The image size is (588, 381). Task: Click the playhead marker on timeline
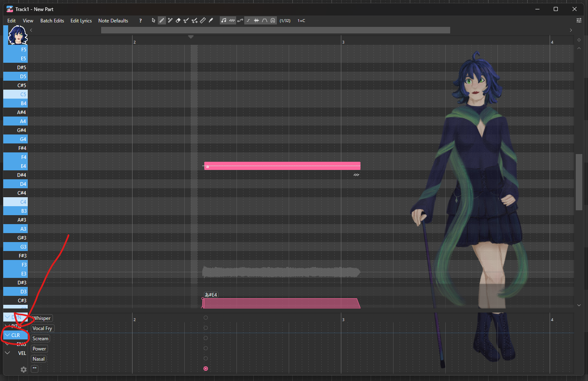[x=191, y=37]
